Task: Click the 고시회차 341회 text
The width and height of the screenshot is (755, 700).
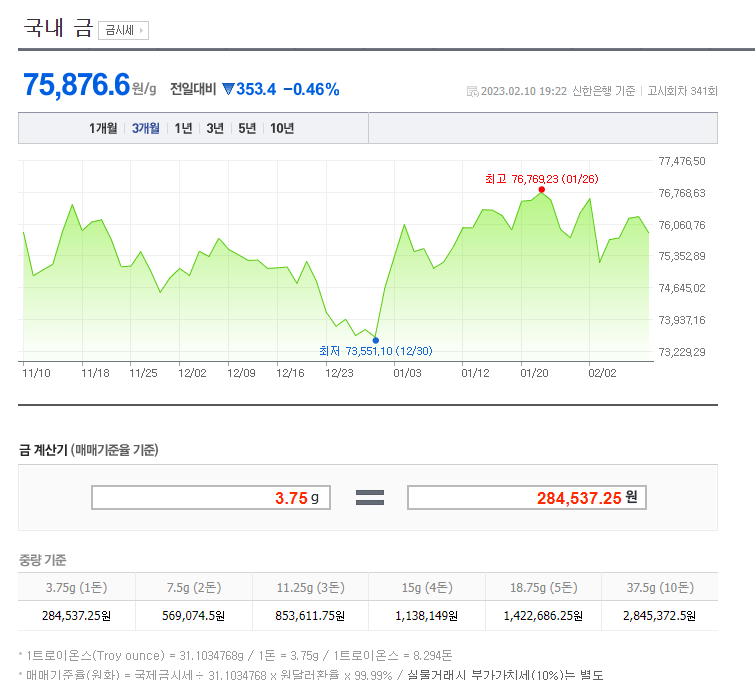Action: point(682,91)
